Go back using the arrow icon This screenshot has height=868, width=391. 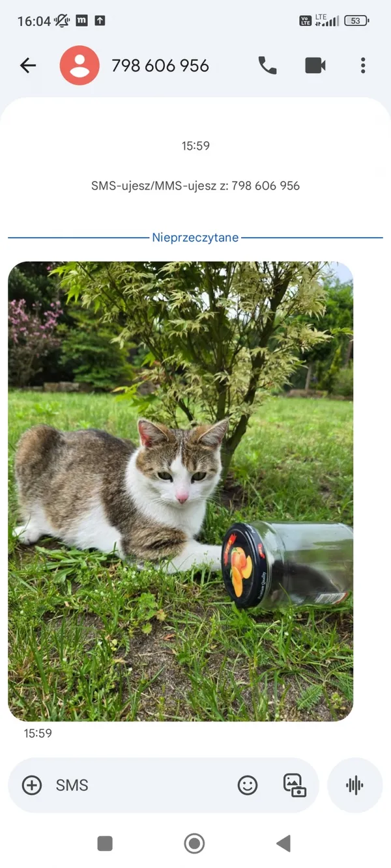click(x=28, y=65)
